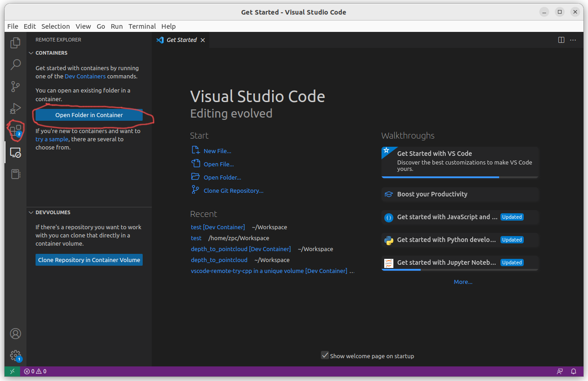
Task: Click the Open File... link
Action: (x=219, y=164)
